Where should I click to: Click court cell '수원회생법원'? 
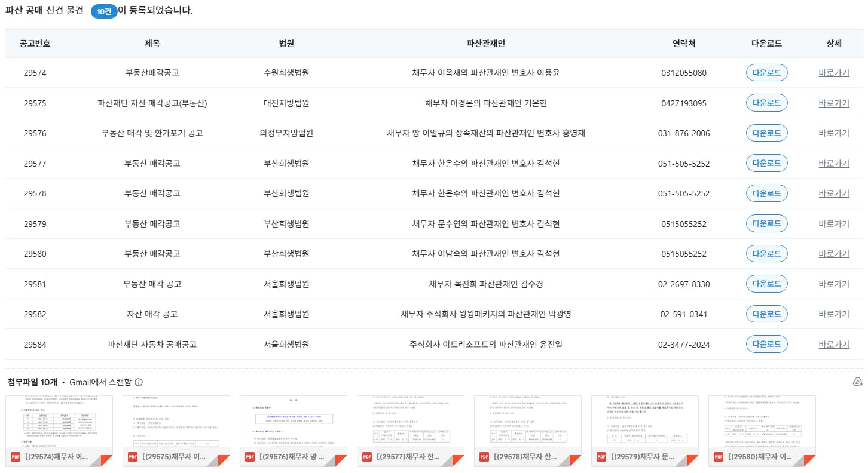click(x=286, y=73)
